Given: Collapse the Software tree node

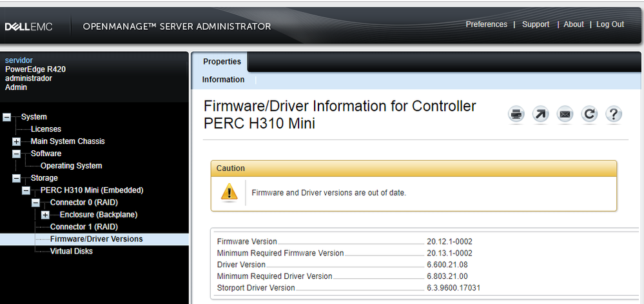Looking at the screenshot, I should click(x=16, y=154).
